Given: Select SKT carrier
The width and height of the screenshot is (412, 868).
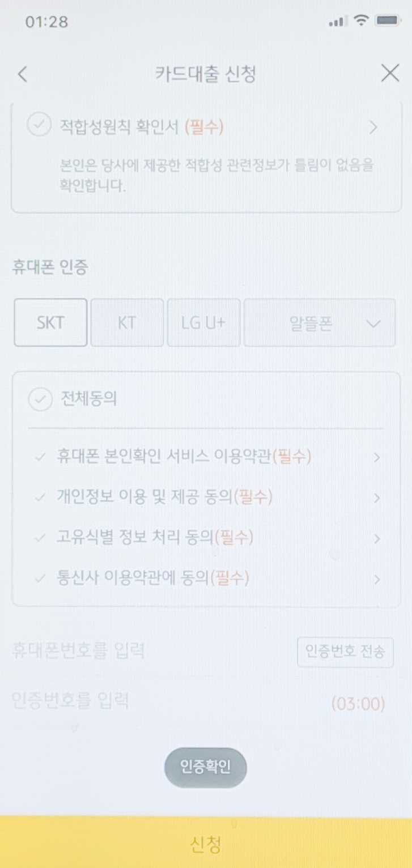Looking at the screenshot, I should (50, 322).
